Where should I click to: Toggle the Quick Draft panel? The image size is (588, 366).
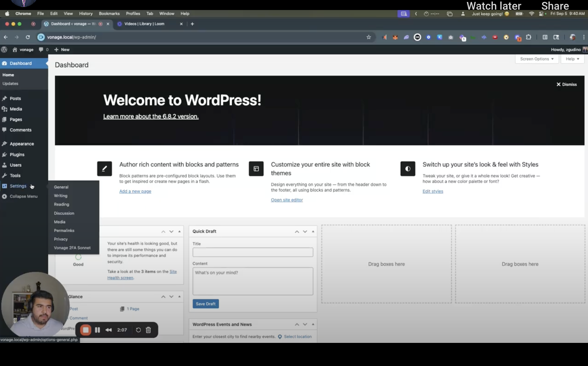[x=313, y=232]
